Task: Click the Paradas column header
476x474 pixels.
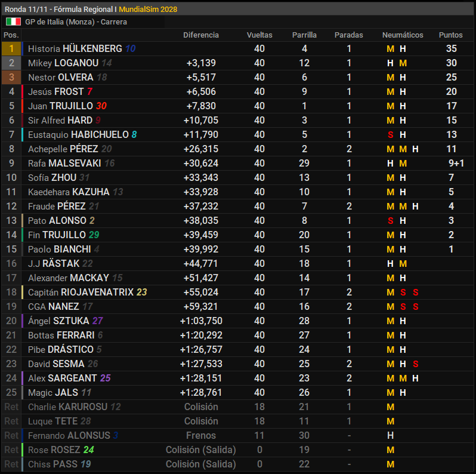Action: click(349, 35)
